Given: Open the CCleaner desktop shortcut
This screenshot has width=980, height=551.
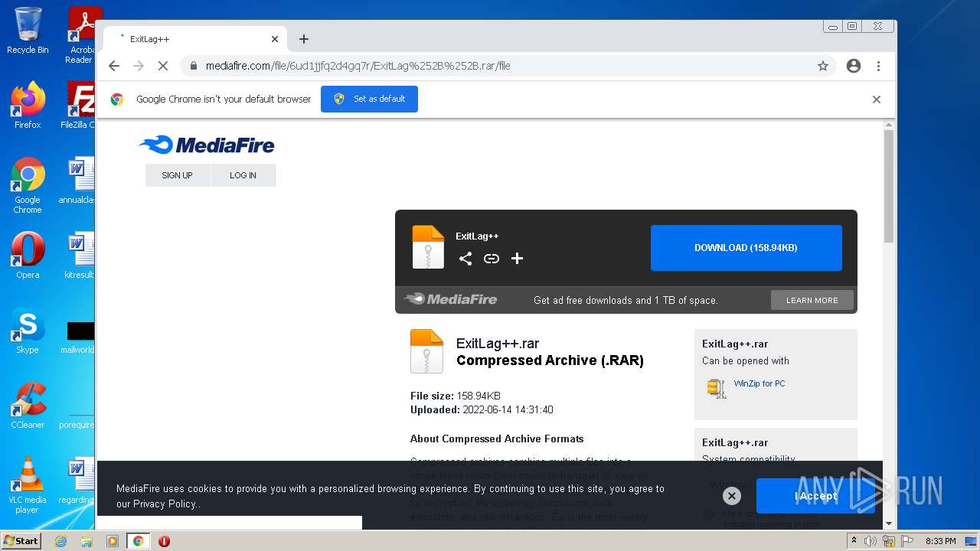Looking at the screenshot, I should point(28,406).
